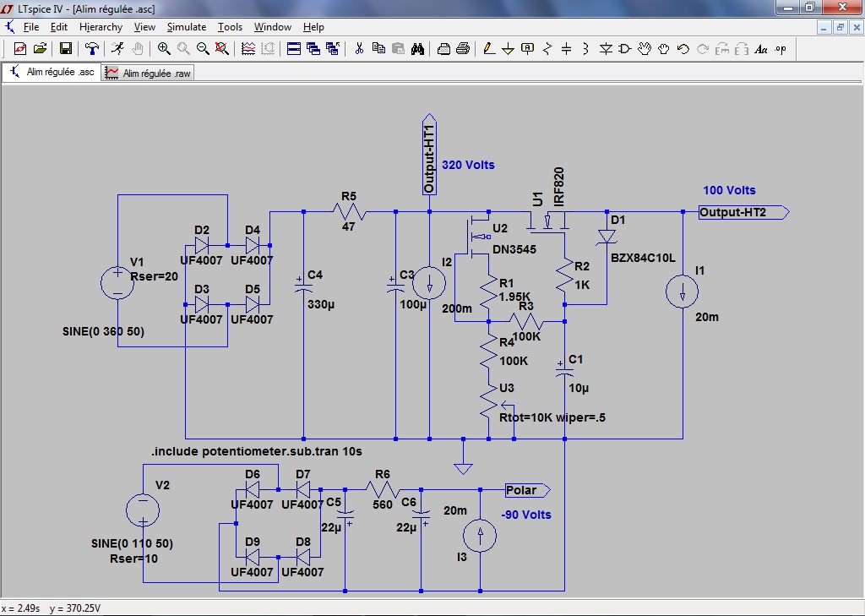The image size is (865, 616).
Task: Select the Move open-hand tool
Action: [645, 49]
